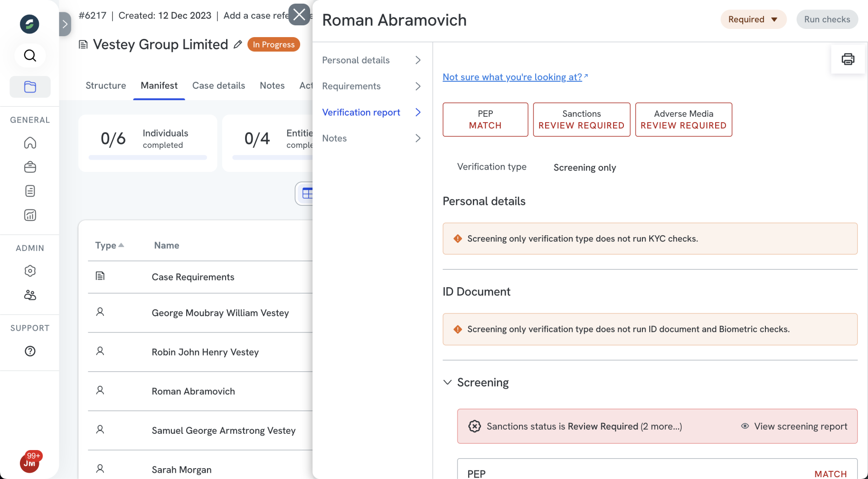Select Verification report in the panel menu
The width and height of the screenshot is (868, 479).
click(x=373, y=112)
